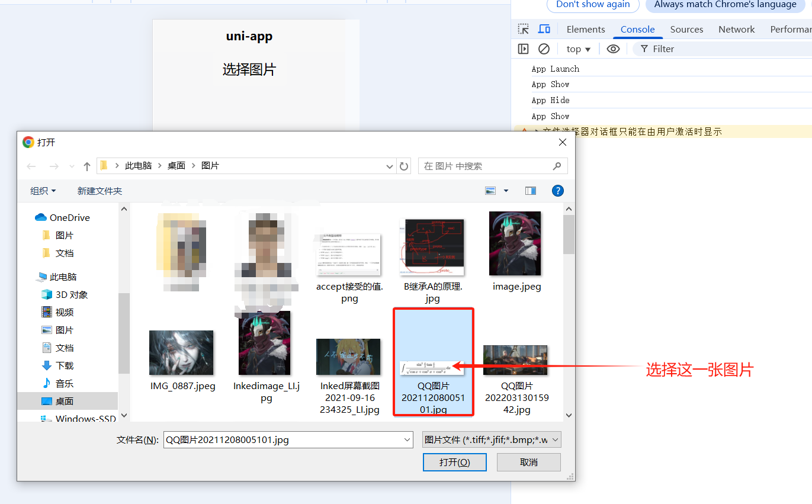Image resolution: width=812 pixels, height=504 pixels.
Task: Open the 图片文件 type filter dropdown
Action: (x=491, y=439)
